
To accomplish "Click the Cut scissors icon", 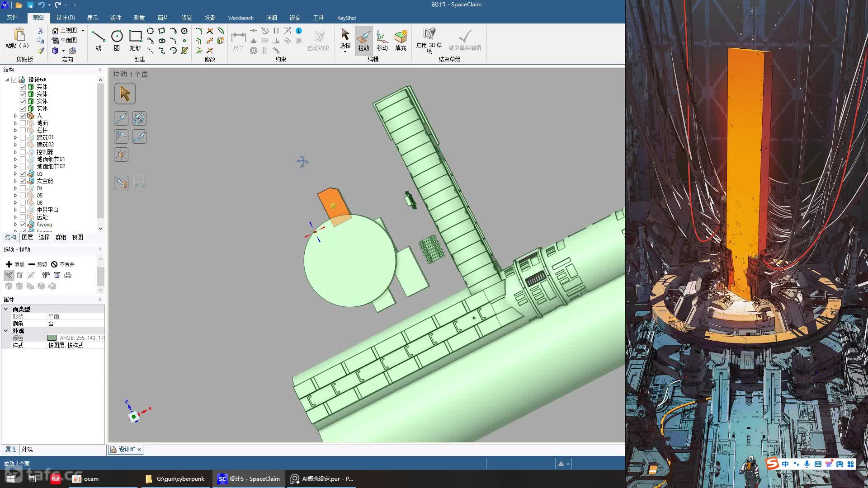I will (x=40, y=31).
